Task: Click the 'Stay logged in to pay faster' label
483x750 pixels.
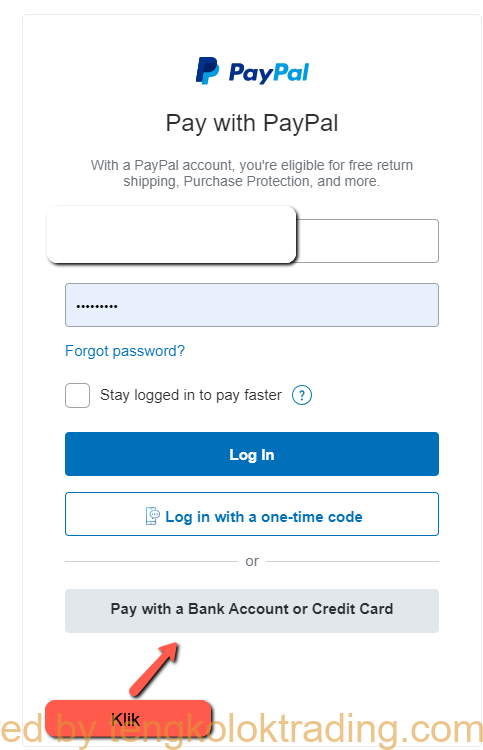Action: pos(191,395)
